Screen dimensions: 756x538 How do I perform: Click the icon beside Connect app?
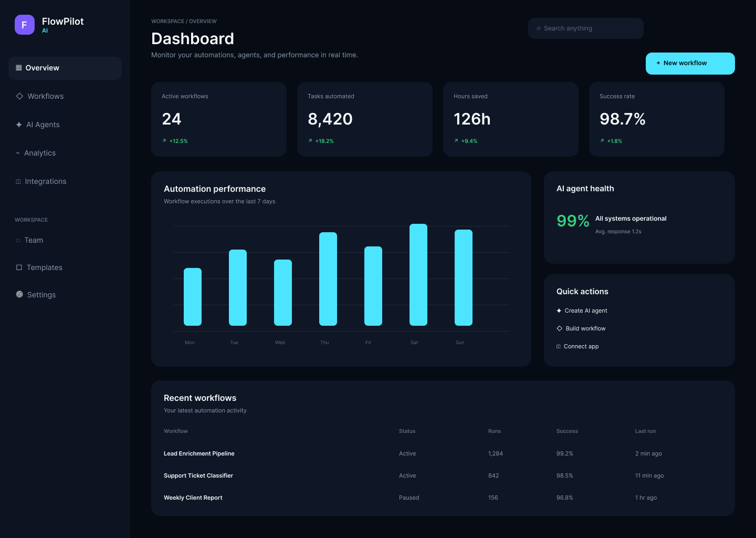pyautogui.click(x=559, y=346)
